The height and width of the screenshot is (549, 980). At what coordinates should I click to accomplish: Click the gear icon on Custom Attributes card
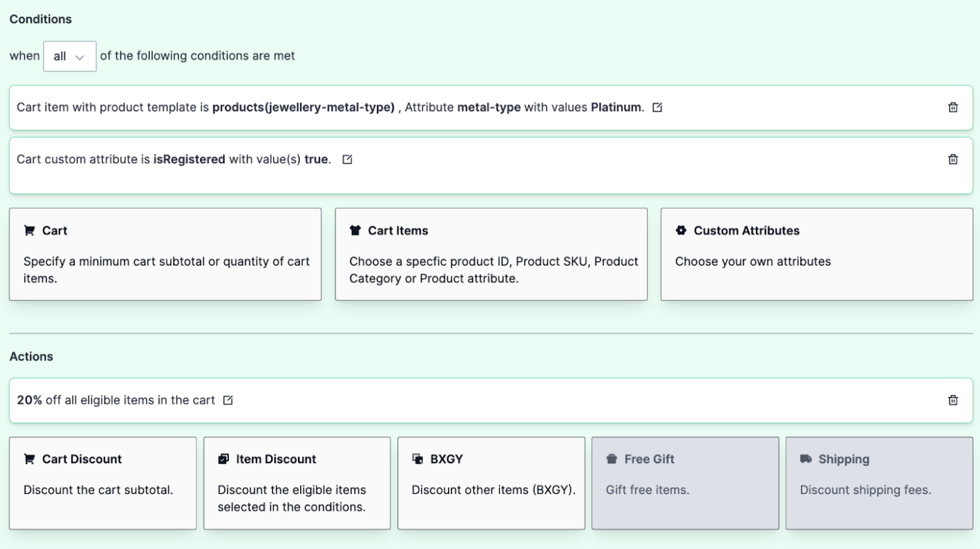(x=680, y=230)
